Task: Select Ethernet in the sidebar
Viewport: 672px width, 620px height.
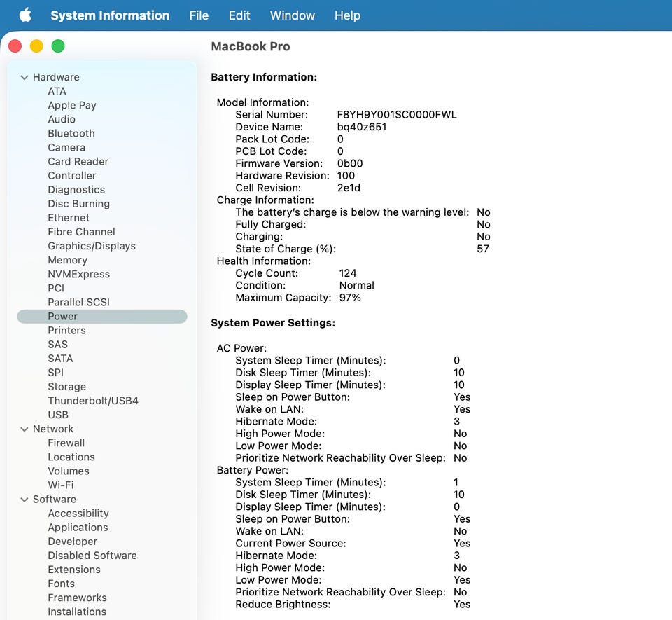Action: (x=69, y=218)
